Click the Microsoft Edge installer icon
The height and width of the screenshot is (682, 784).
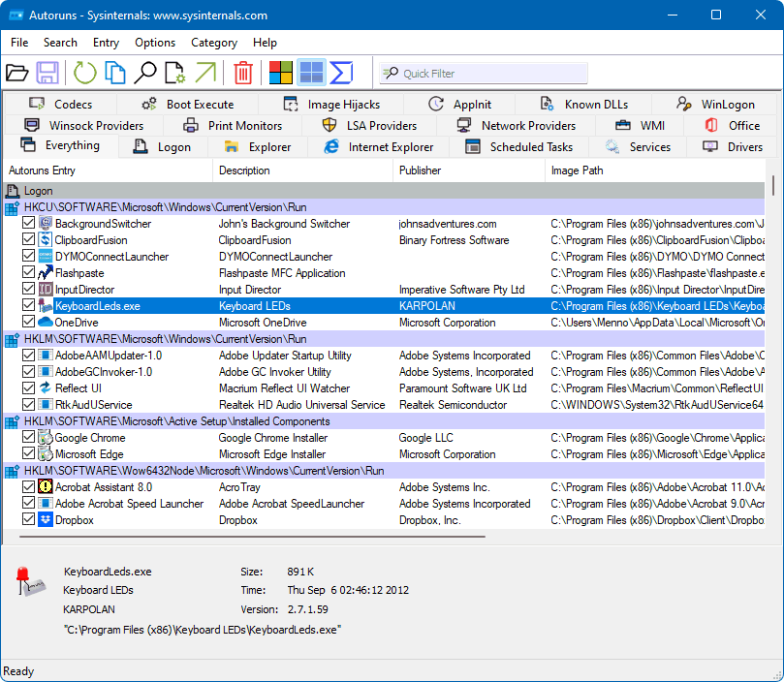point(46,454)
